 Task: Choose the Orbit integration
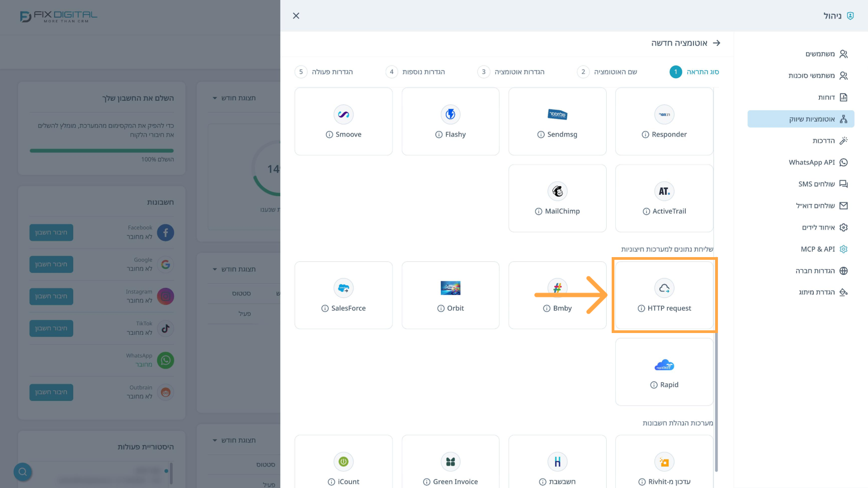pyautogui.click(x=450, y=295)
